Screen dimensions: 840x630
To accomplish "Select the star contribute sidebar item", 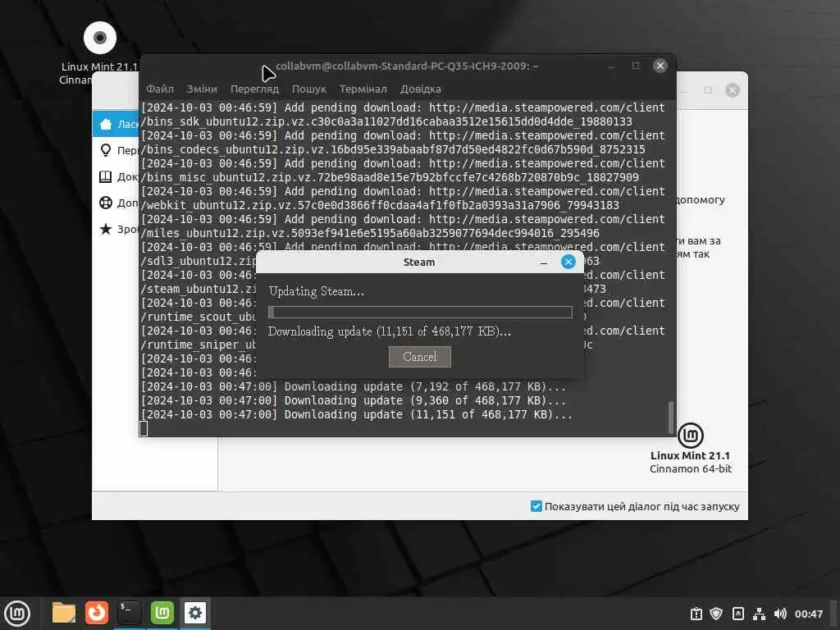I will [x=116, y=230].
